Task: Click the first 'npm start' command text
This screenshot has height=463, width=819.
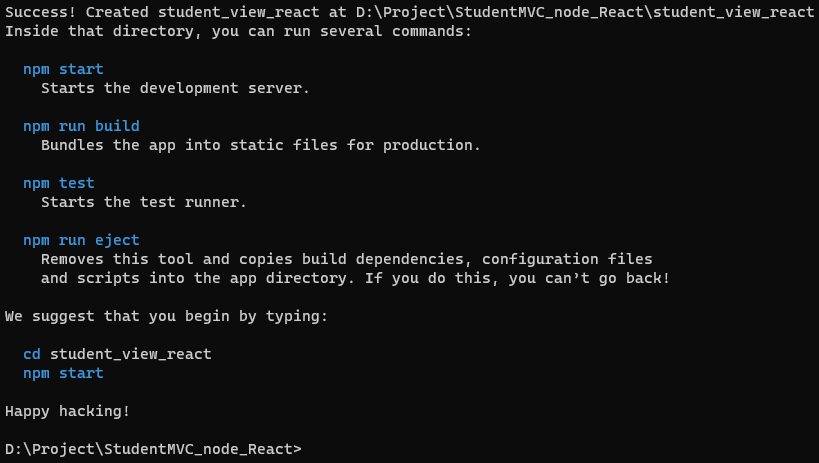Action: [x=63, y=69]
